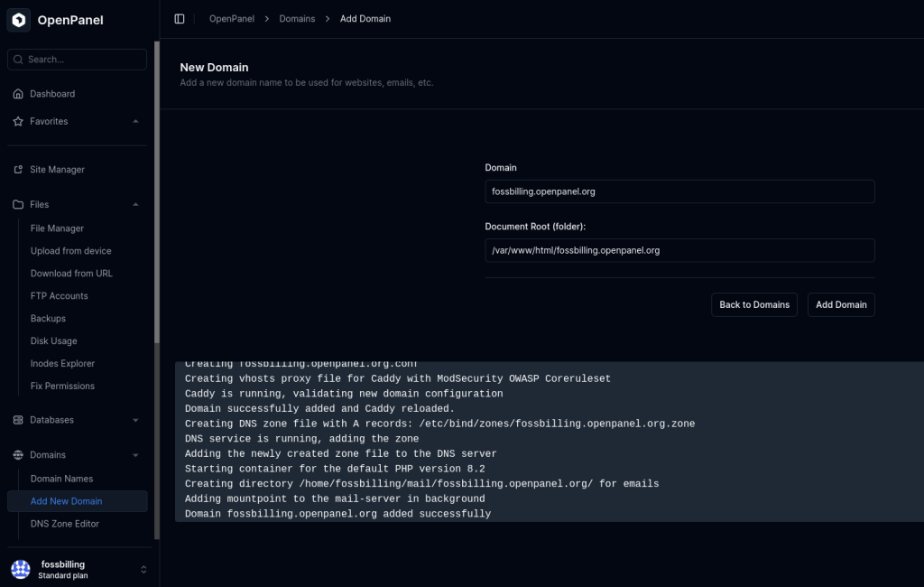
Task: Collapse the Files section arrow
Action: coord(135,205)
